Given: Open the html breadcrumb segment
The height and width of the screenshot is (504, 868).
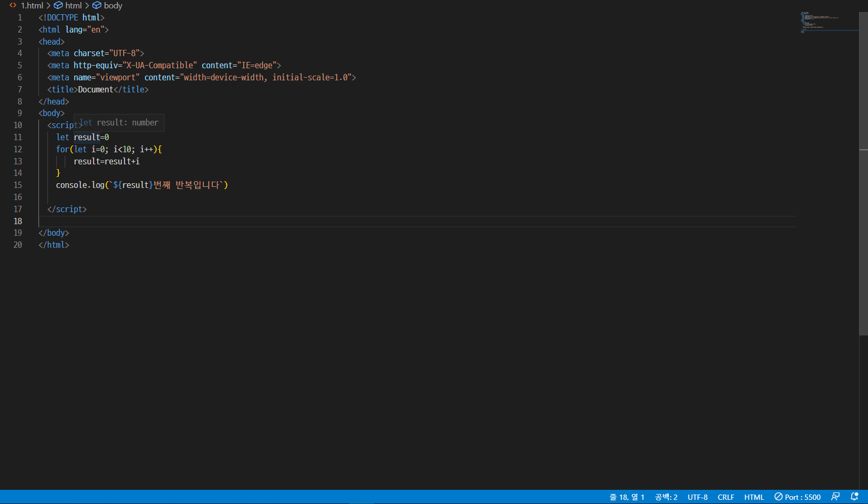Looking at the screenshot, I should point(74,5).
